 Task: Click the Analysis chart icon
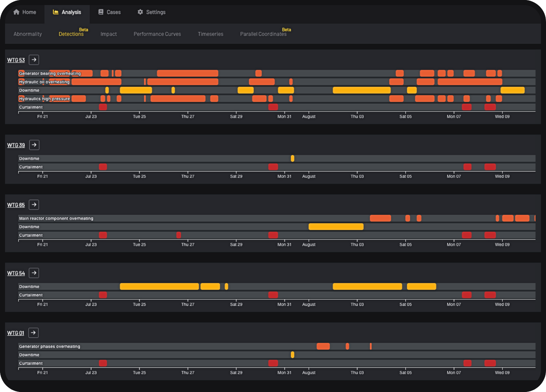(x=56, y=12)
